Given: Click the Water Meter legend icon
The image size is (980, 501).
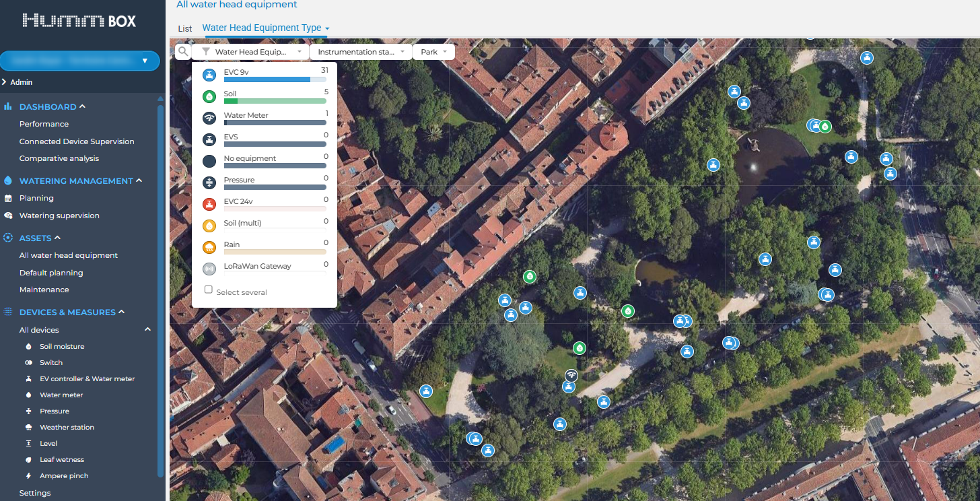Looking at the screenshot, I should (209, 119).
